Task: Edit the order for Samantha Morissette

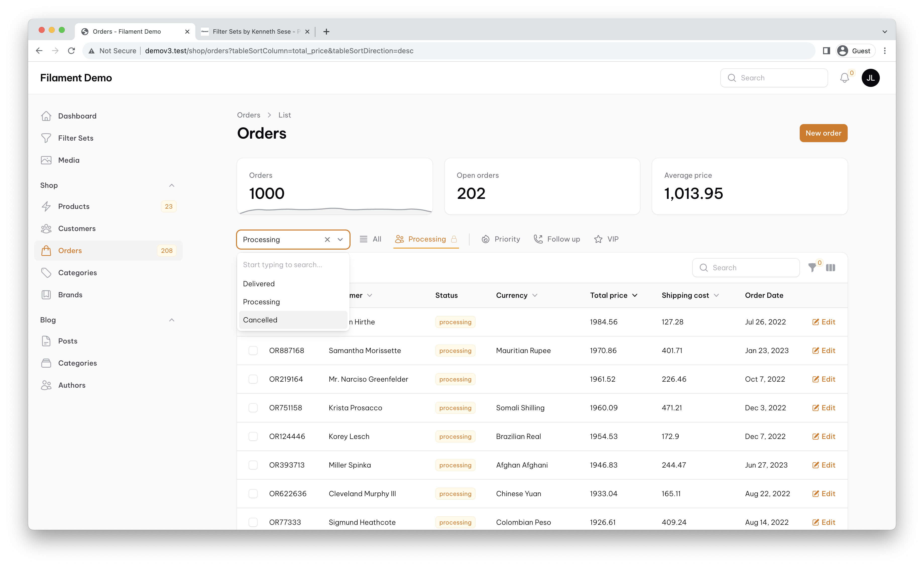Action: coord(824,350)
